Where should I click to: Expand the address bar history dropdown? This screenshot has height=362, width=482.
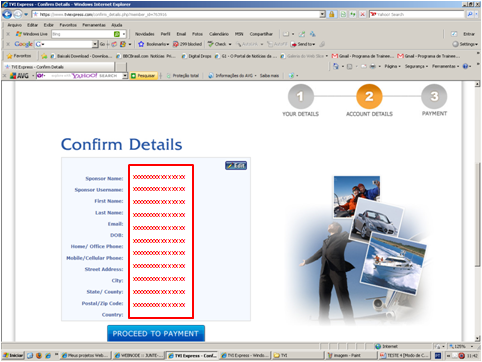(x=322, y=14)
